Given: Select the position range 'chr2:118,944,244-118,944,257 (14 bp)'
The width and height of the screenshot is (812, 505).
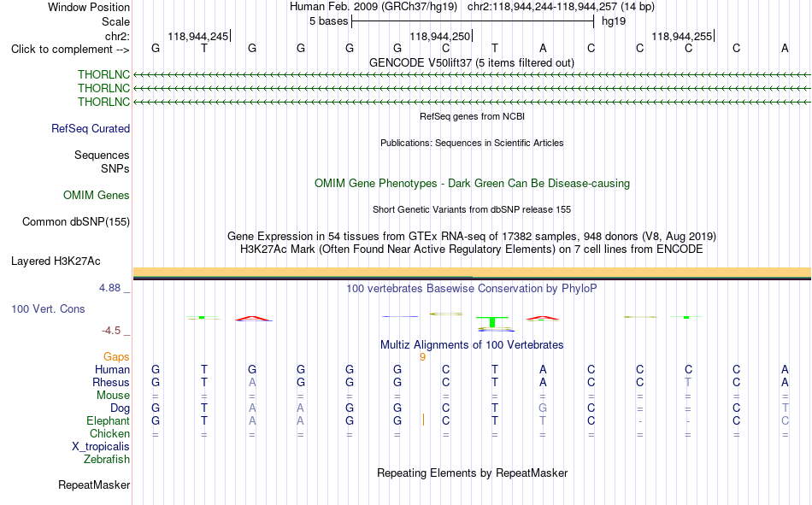Looking at the screenshot, I should point(561,7).
